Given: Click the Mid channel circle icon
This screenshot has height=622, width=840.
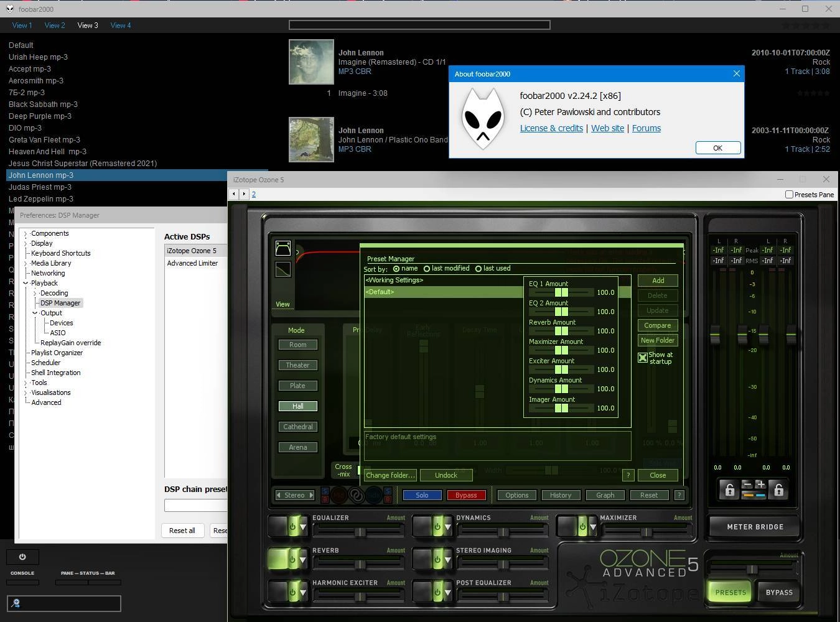Looking at the screenshot, I should (x=339, y=495).
